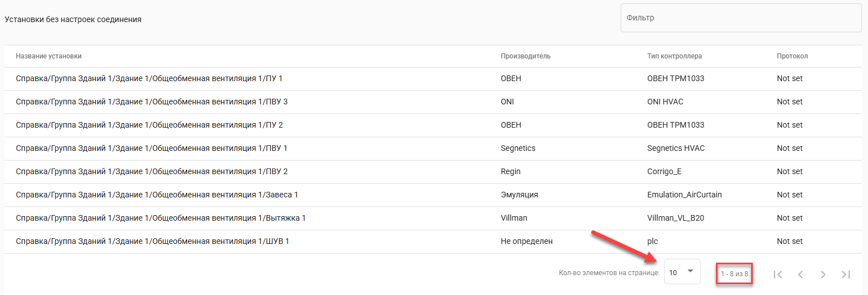Open the ПВУ 1 installation row
Image resolution: width=868 pixels, height=295 pixels.
point(151,148)
